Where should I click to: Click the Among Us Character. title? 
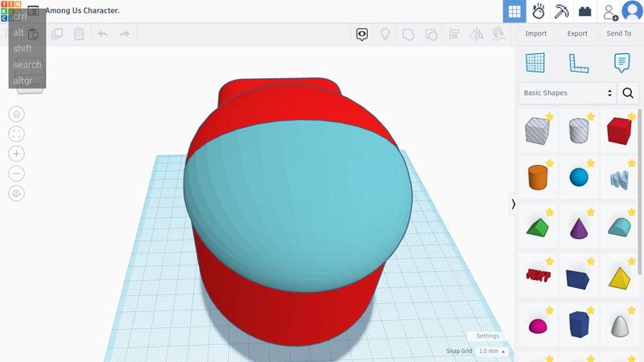click(x=82, y=10)
